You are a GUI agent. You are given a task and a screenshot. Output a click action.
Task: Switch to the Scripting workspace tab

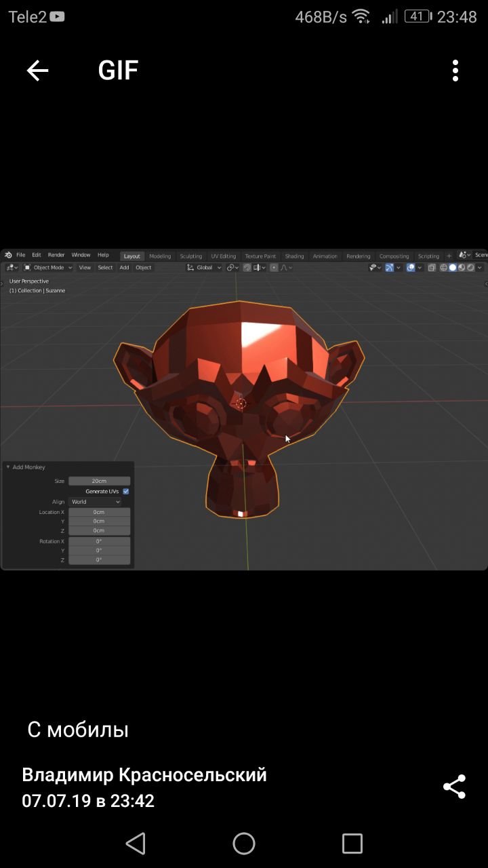point(428,256)
